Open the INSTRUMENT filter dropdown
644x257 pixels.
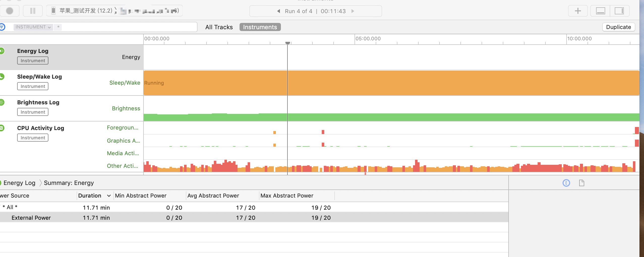click(33, 27)
